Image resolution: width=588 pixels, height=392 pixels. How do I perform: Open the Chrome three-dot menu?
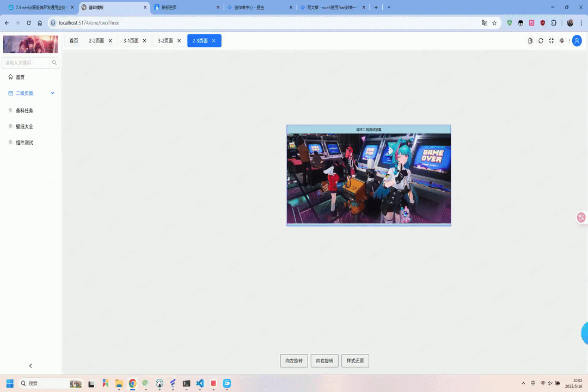(581, 23)
